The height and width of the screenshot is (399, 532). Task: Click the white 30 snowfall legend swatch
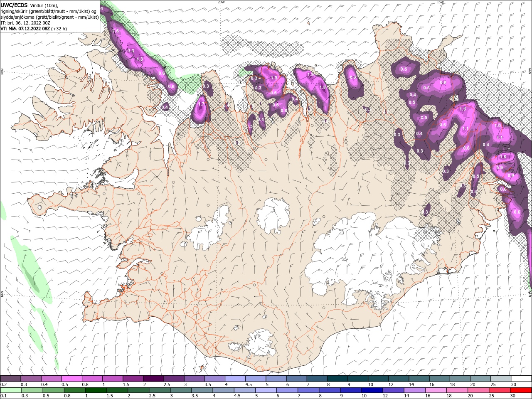point(522,378)
